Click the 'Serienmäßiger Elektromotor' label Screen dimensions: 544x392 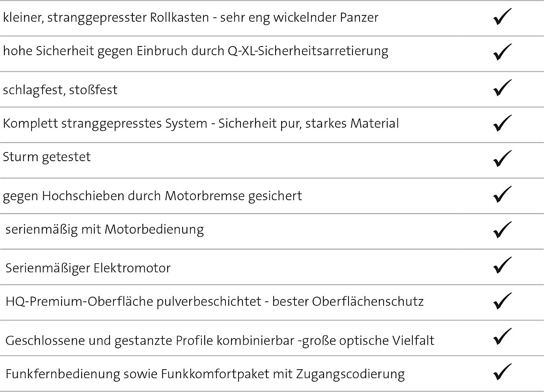(88, 268)
